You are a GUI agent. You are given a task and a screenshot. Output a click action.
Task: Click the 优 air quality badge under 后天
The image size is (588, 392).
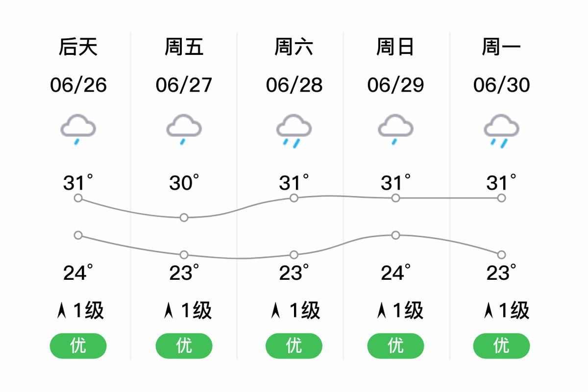(77, 346)
